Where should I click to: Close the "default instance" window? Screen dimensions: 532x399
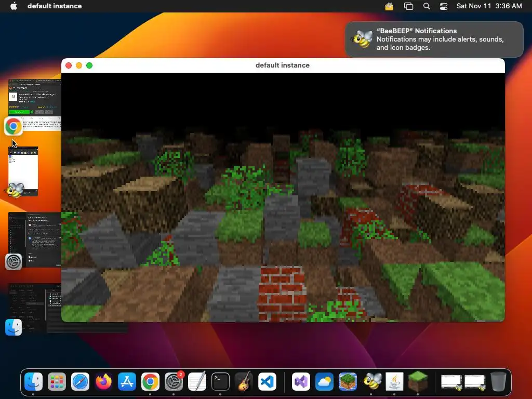click(69, 65)
